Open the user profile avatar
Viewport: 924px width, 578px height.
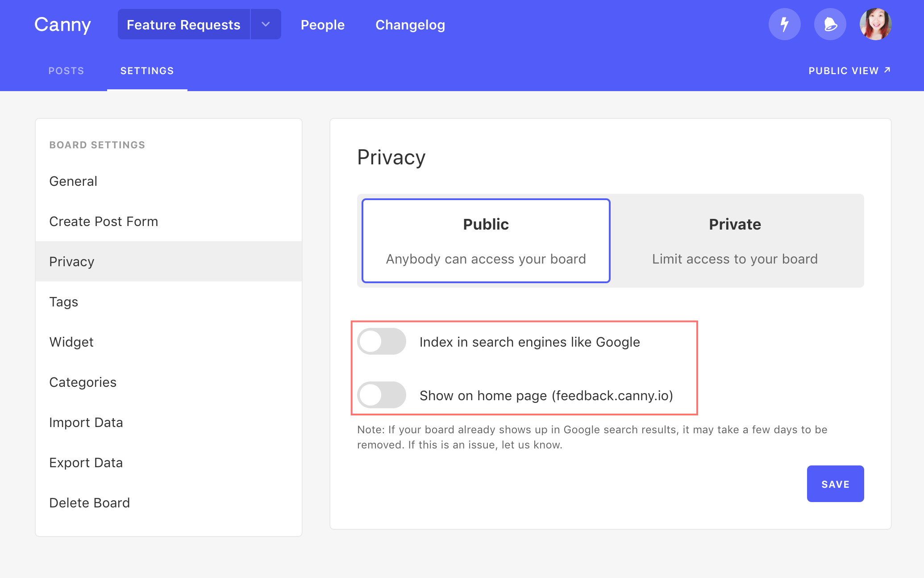(x=875, y=25)
